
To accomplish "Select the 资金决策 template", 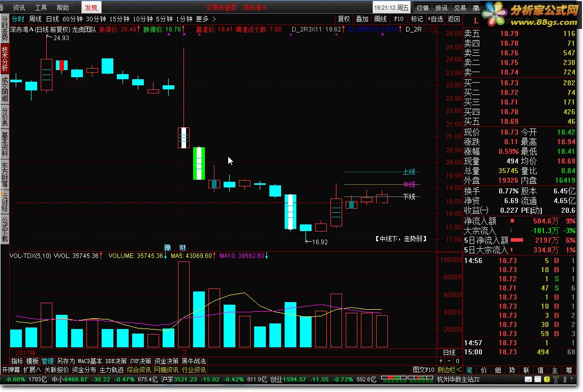I will pos(166,361).
